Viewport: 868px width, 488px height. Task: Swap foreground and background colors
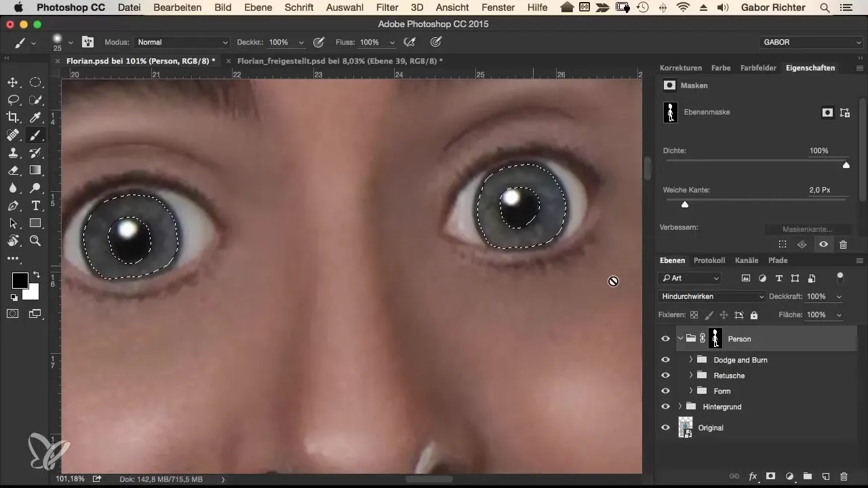click(35, 275)
